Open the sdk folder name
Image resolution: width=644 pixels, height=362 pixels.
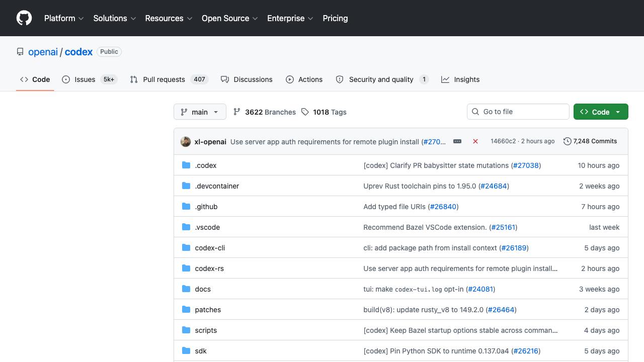click(x=201, y=351)
